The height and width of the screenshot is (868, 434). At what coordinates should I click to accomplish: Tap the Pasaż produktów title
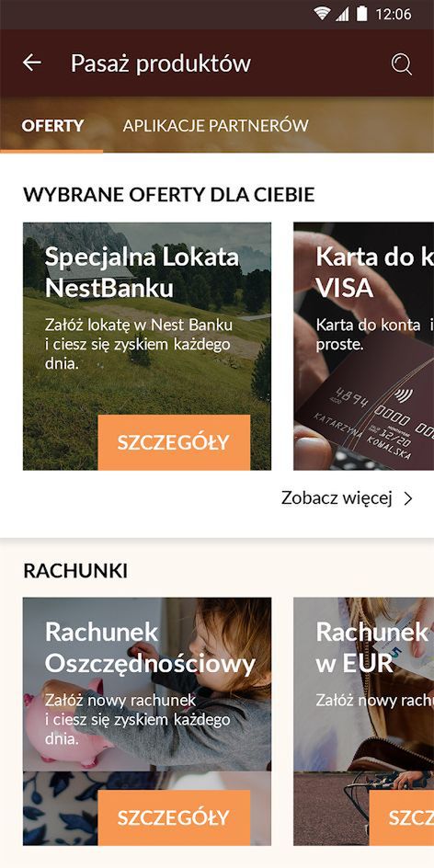pyautogui.click(x=161, y=63)
